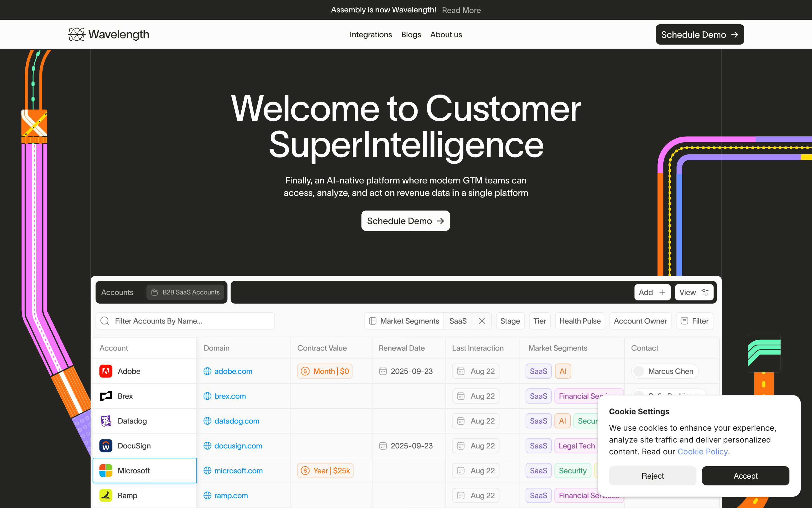The height and width of the screenshot is (508, 812).
Task: Click the search magnifier icon in filter box
Action: [105, 321]
